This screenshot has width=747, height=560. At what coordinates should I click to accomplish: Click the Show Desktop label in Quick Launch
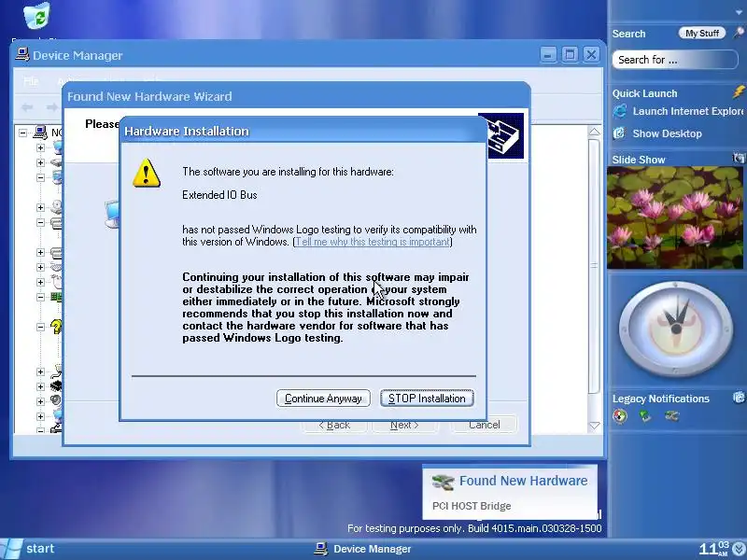point(667,133)
